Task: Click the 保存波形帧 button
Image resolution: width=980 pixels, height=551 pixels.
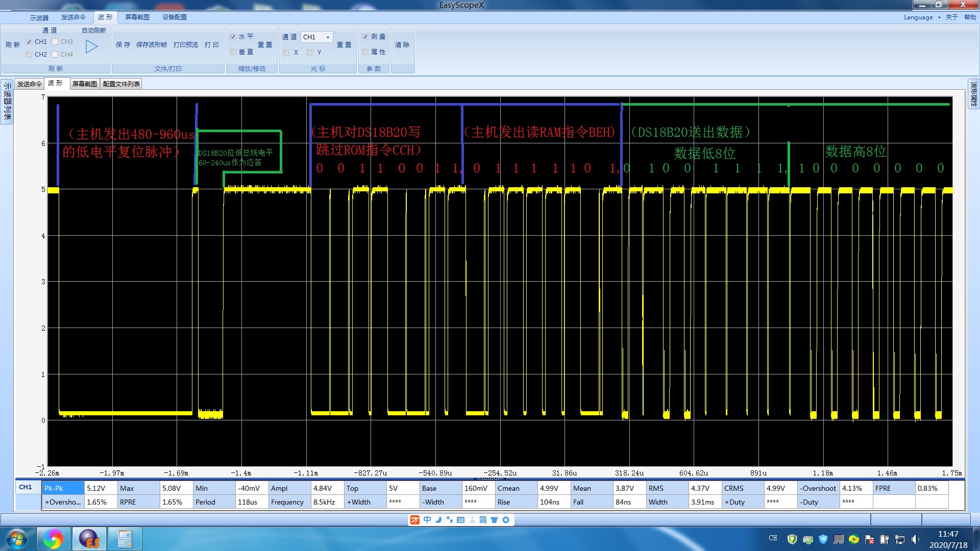Action: [152, 45]
